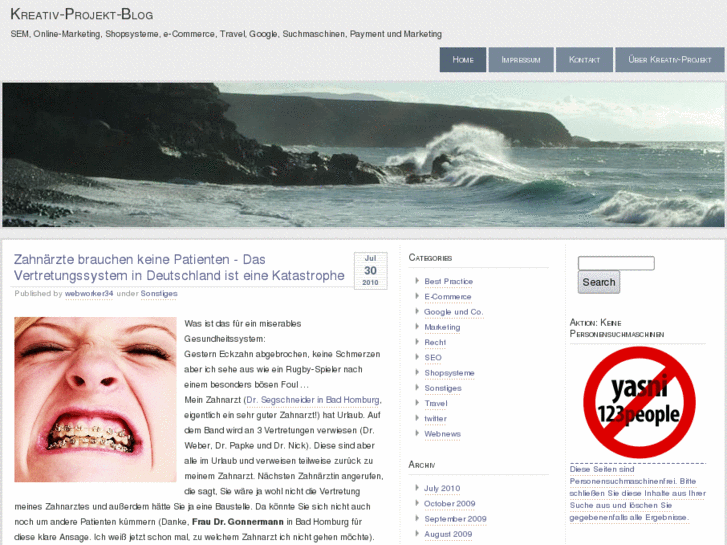Go to the Kontakt page
Image resolution: width=727 pixels, height=545 pixels.
coord(584,60)
